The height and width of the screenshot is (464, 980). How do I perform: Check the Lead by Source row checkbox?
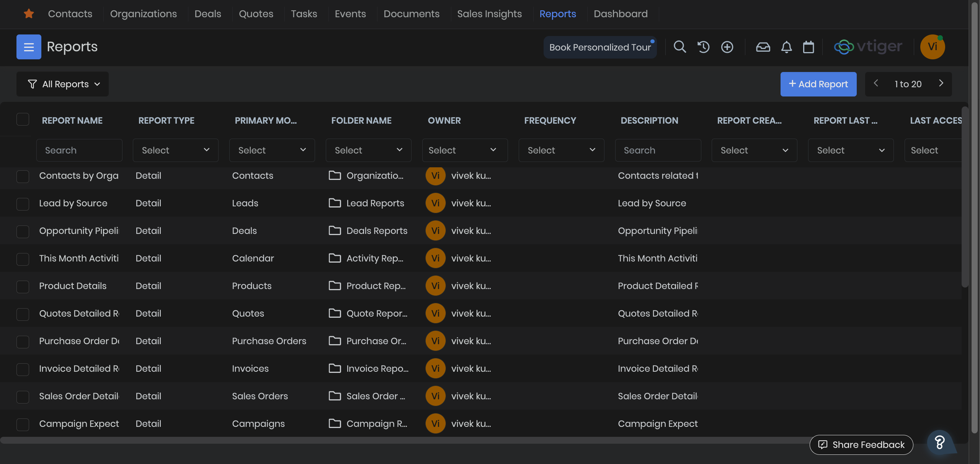pos(23,204)
